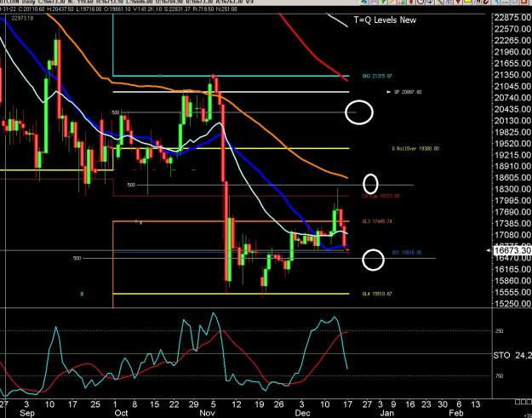
Task: Select the QL3 17445.74 level label
Action: 377,221
